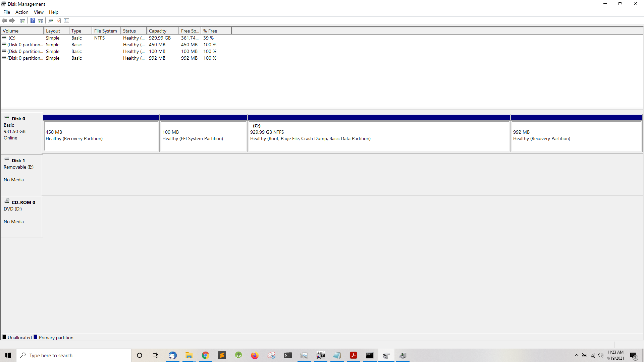Open Firefox from the taskbar
This screenshot has width=644, height=362.
click(255, 355)
